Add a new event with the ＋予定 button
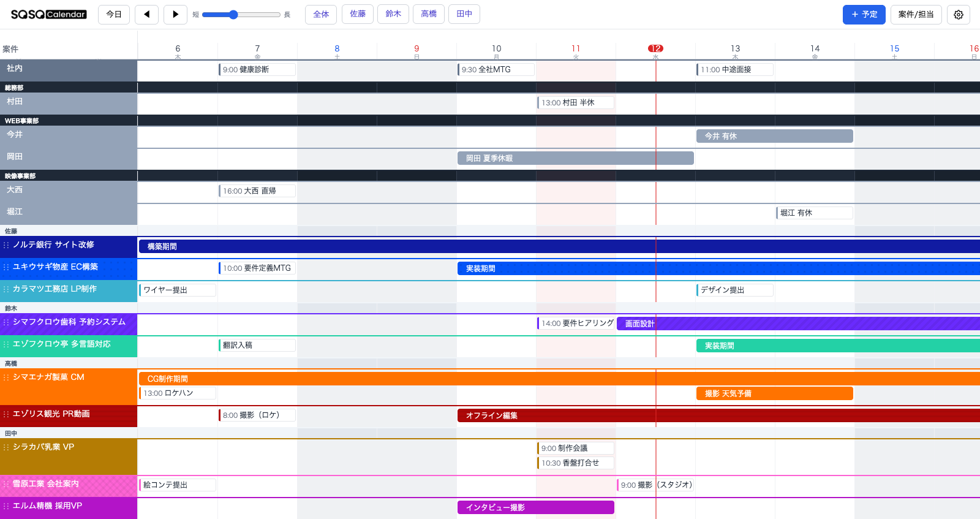The width and height of the screenshot is (980, 519). (864, 14)
